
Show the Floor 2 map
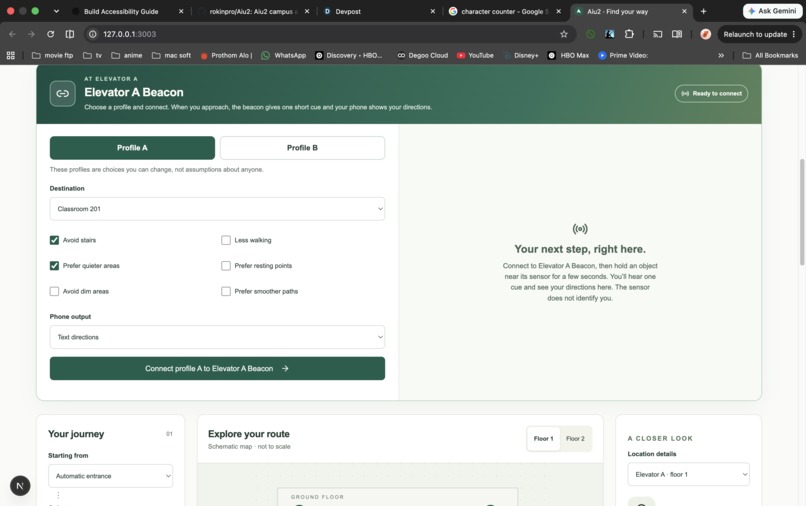[575, 439]
